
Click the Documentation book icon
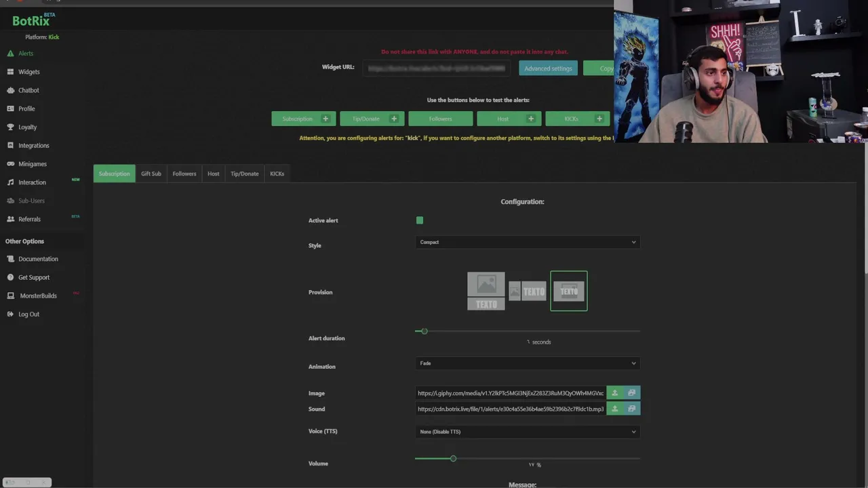tap(10, 258)
